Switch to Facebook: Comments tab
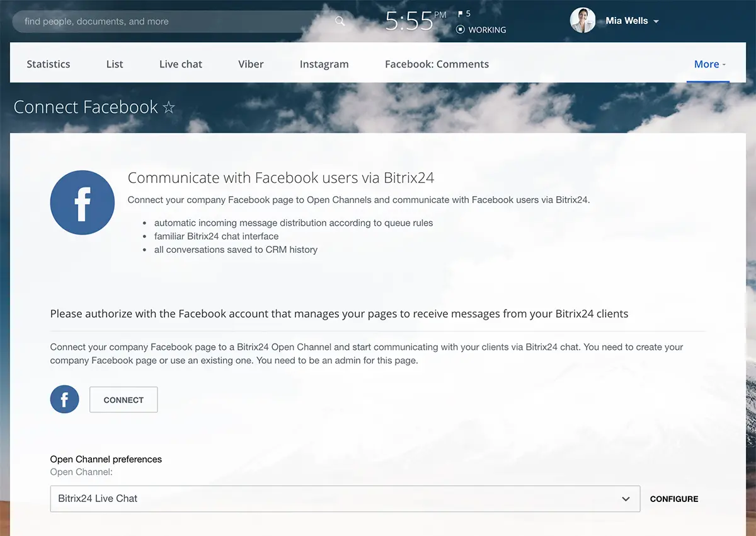 (437, 64)
